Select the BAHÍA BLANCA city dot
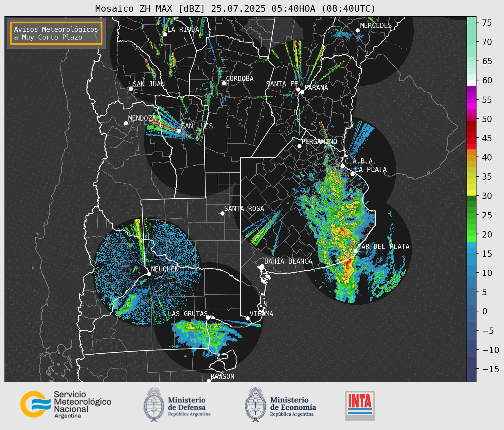Image resolution: width=504 pixels, height=430 pixels. coord(262,266)
